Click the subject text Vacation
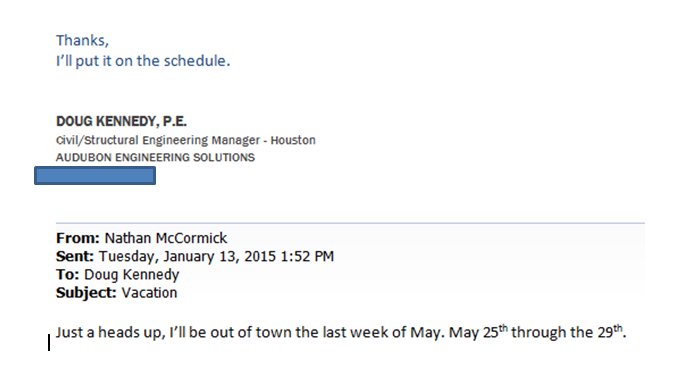691x368 pixels. click(149, 293)
